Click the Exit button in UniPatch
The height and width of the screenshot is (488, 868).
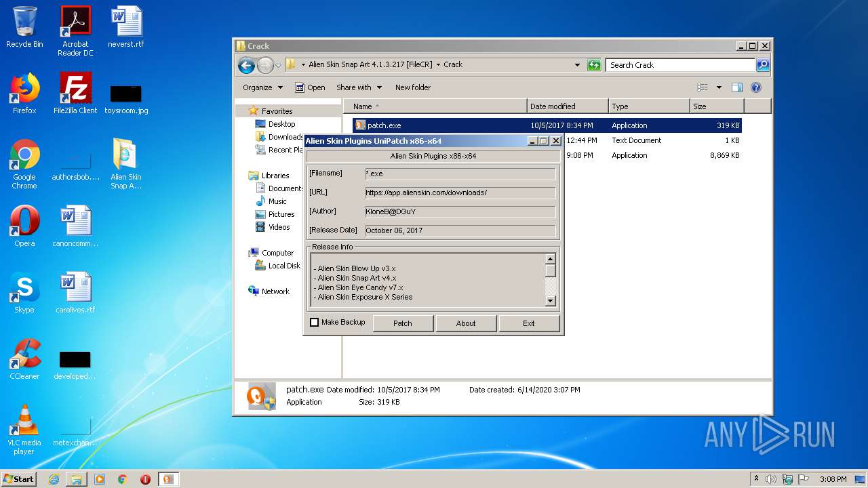coord(529,323)
